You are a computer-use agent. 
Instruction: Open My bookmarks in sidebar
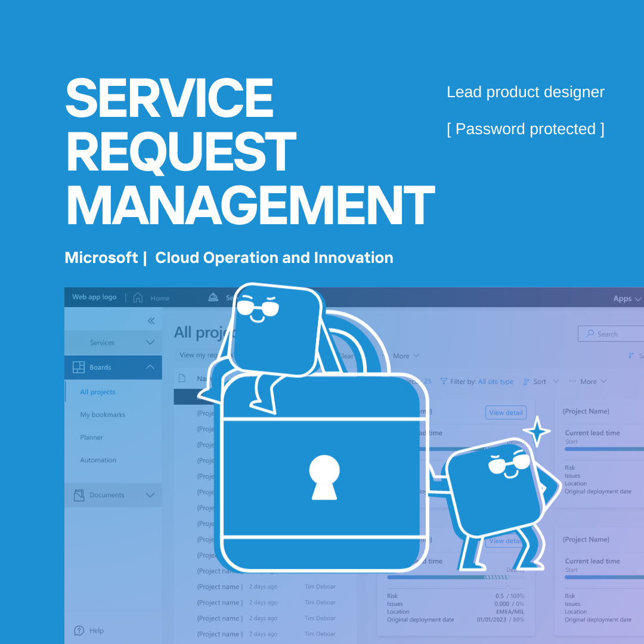coord(103,414)
